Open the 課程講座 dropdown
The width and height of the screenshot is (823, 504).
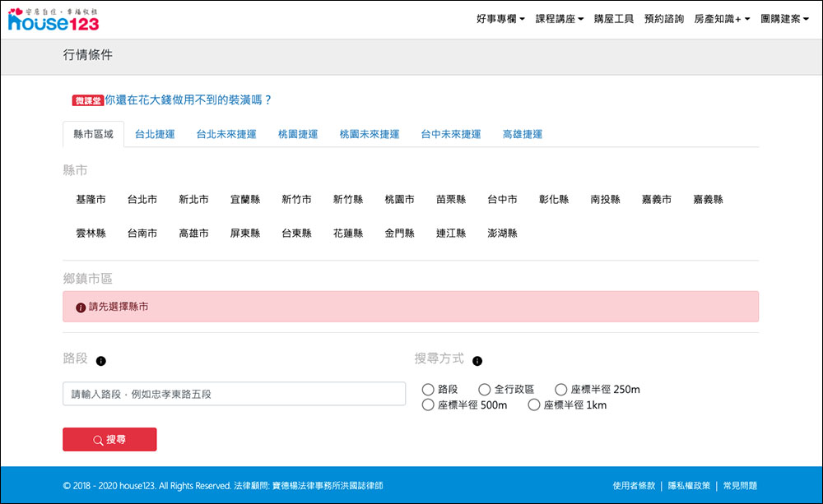click(x=560, y=19)
